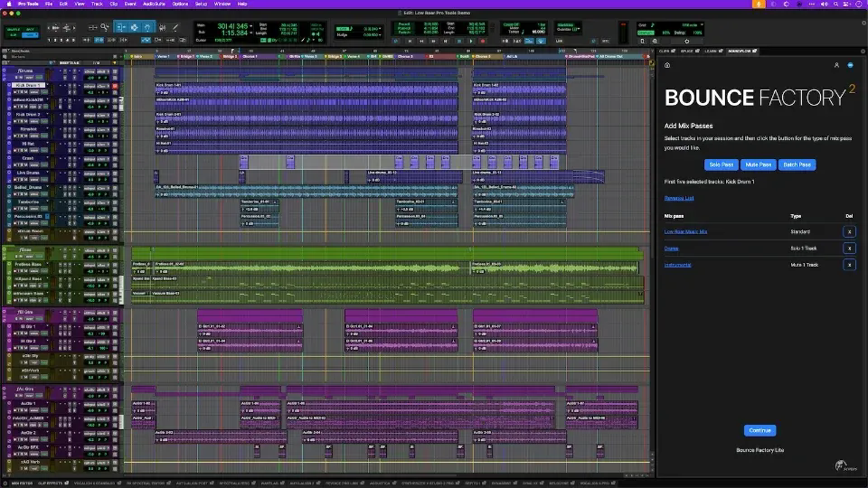Delete the Drums mix pass

[x=849, y=248]
